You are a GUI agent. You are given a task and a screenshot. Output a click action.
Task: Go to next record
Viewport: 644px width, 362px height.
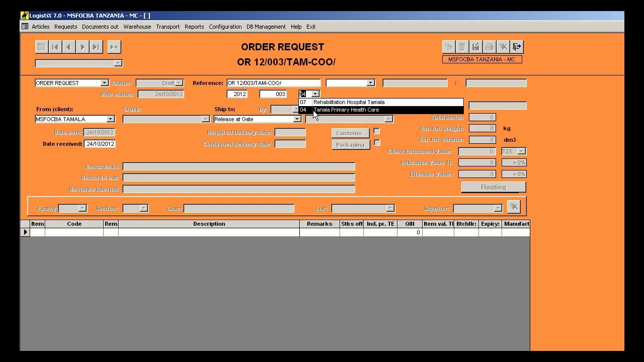tap(83, 47)
